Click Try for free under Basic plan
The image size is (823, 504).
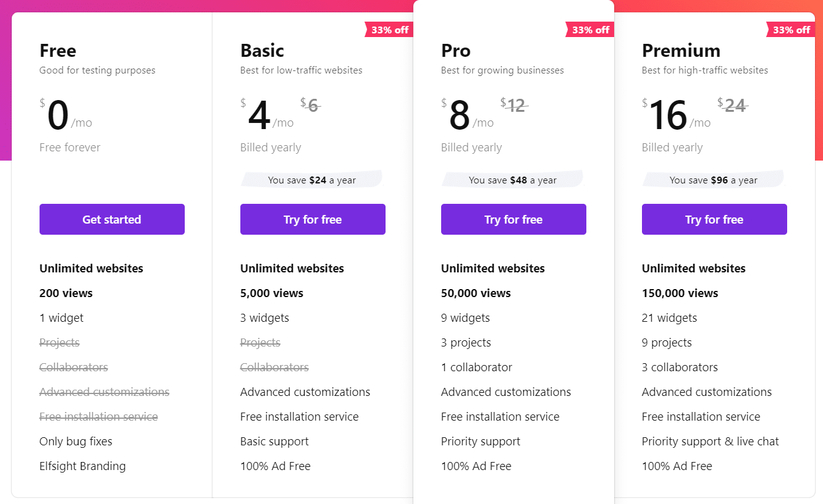(313, 219)
